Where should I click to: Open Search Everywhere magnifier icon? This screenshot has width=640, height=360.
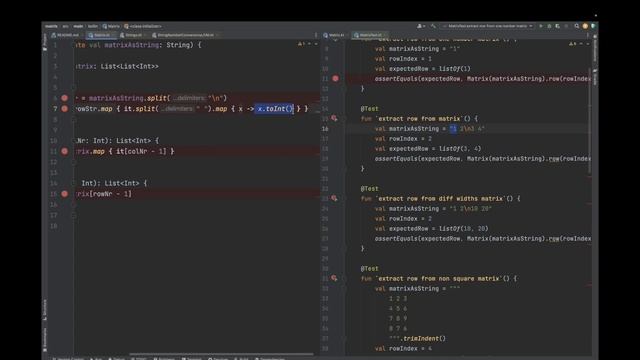pyautogui.click(x=577, y=26)
